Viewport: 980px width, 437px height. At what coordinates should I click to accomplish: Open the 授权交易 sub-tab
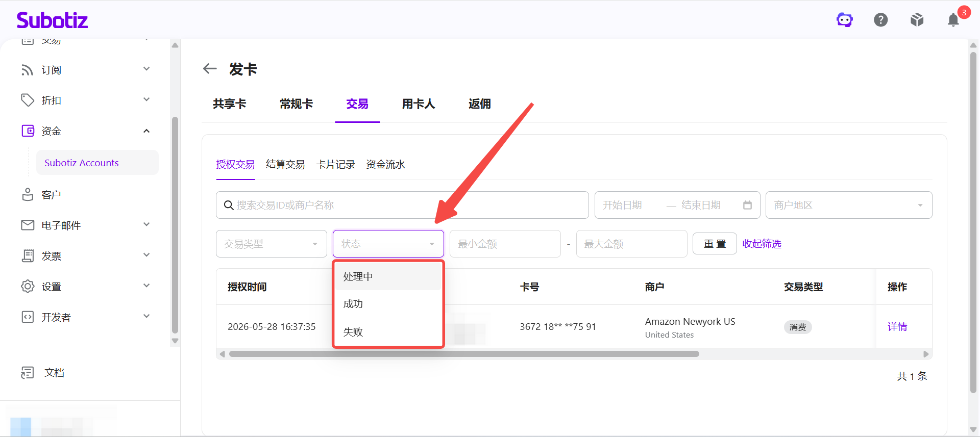(235, 164)
